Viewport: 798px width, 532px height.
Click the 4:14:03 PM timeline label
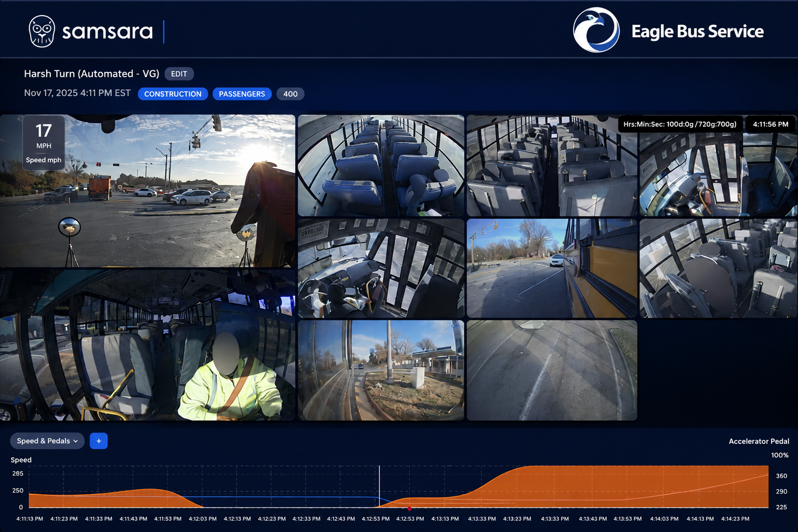pos(664,518)
